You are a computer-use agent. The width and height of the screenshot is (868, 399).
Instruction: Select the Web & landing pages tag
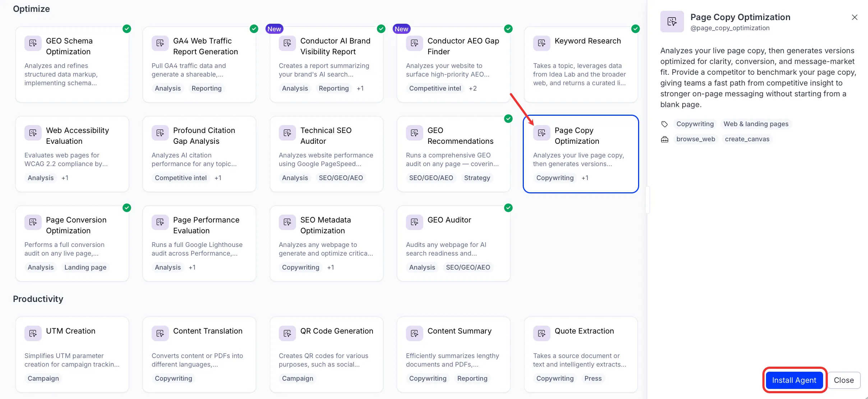click(756, 124)
